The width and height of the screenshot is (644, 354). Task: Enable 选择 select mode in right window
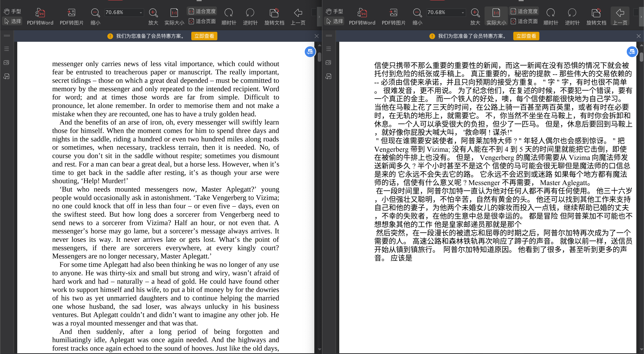[334, 21]
